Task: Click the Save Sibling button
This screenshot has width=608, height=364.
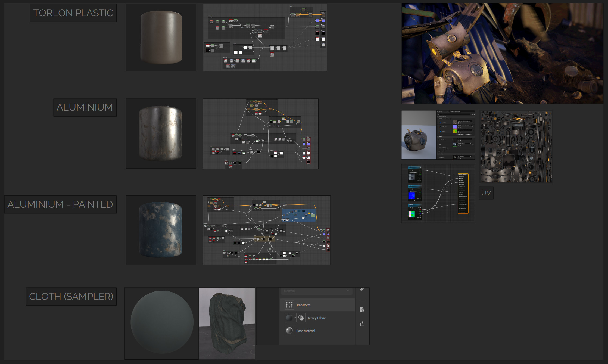Action: 460,134
